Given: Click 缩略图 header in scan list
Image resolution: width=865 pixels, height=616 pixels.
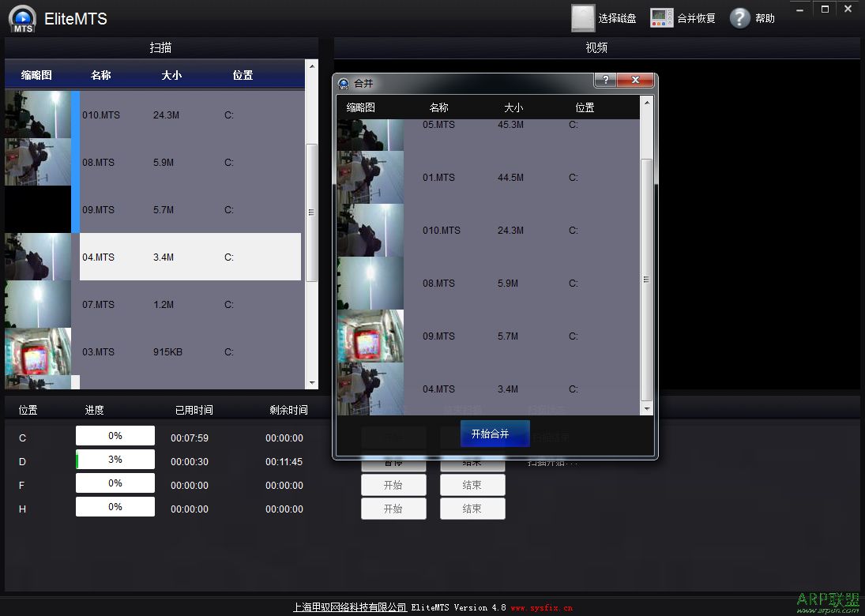Looking at the screenshot, I should point(36,75).
